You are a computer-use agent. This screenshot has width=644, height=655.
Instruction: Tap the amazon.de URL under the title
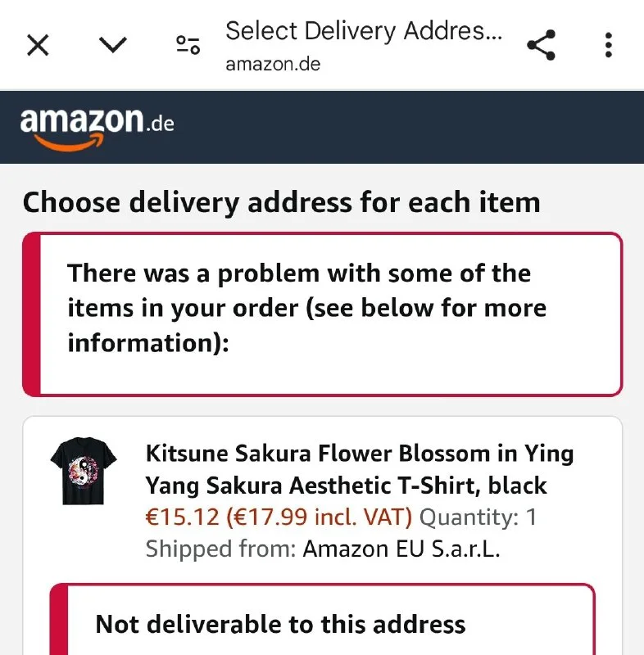point(273,65)
